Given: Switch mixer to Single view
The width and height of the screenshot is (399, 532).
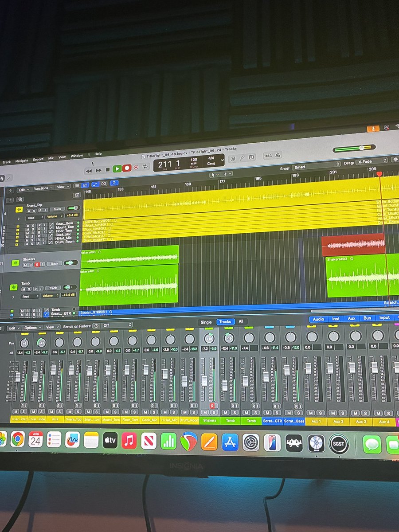Looking at the screenshot, I should pos(206,322).
